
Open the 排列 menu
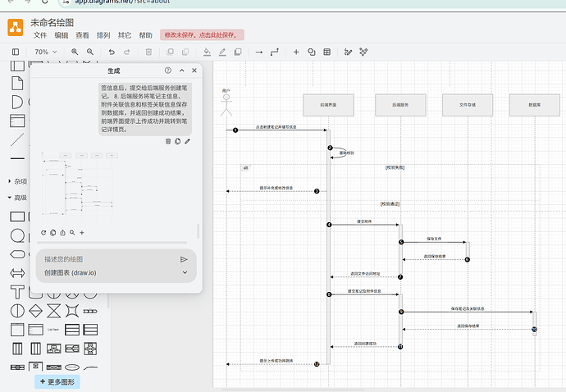coord(103,35)
